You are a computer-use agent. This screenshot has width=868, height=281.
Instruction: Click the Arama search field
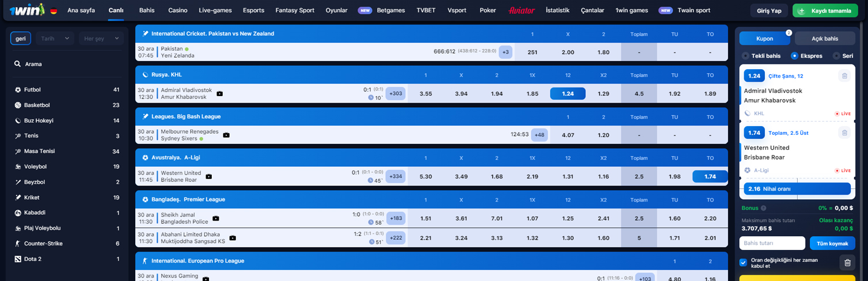pos(68,64)
